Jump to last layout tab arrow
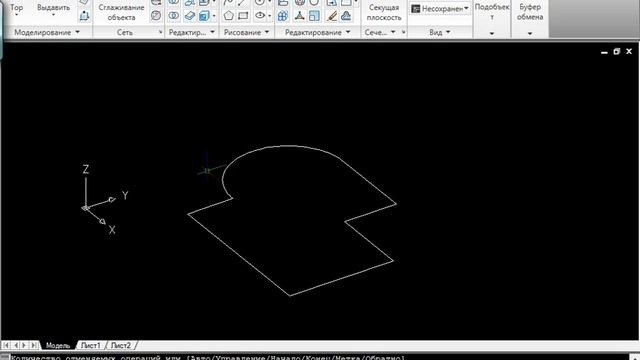Viewport: 640px width, 360px height. tap(34, 345)
